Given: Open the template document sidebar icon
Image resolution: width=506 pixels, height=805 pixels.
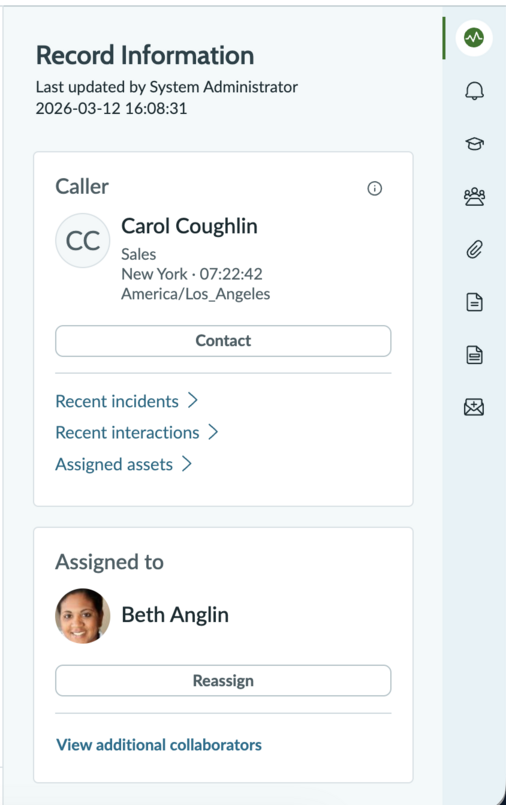Looking at the screenshot, I should click(x=474, y=355).
